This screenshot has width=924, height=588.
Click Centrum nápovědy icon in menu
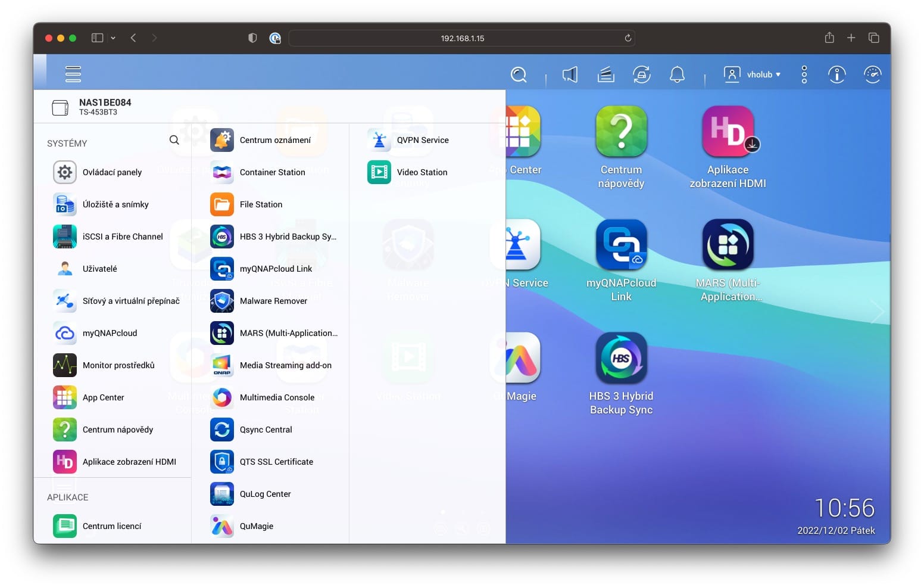[65, 430]
